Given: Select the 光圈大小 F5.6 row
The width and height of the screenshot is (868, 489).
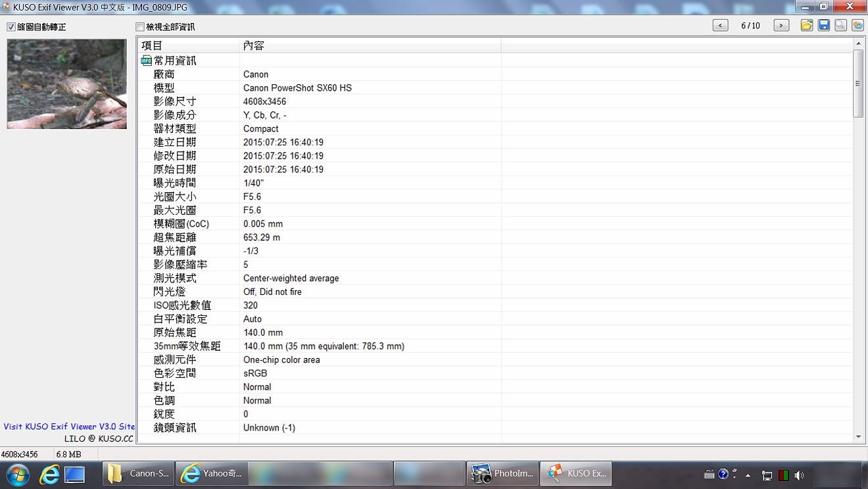Looking at the screenshot, I should (x=494, y=197).
